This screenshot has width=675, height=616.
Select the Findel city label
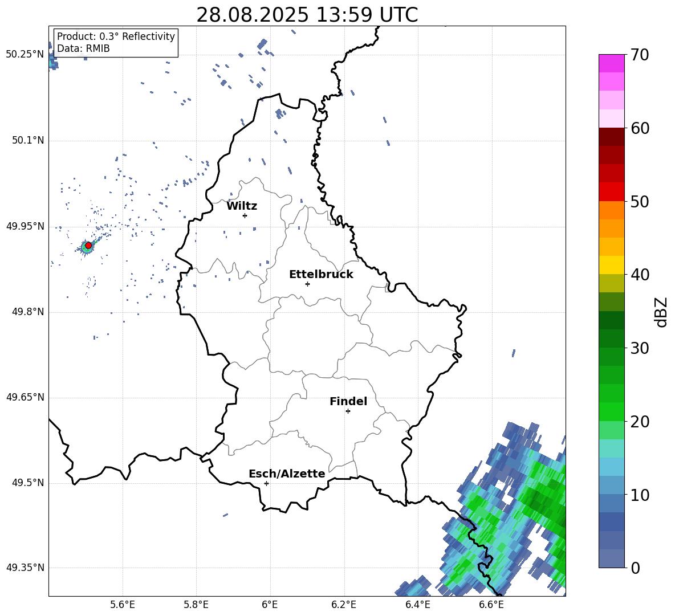point(348,401)
